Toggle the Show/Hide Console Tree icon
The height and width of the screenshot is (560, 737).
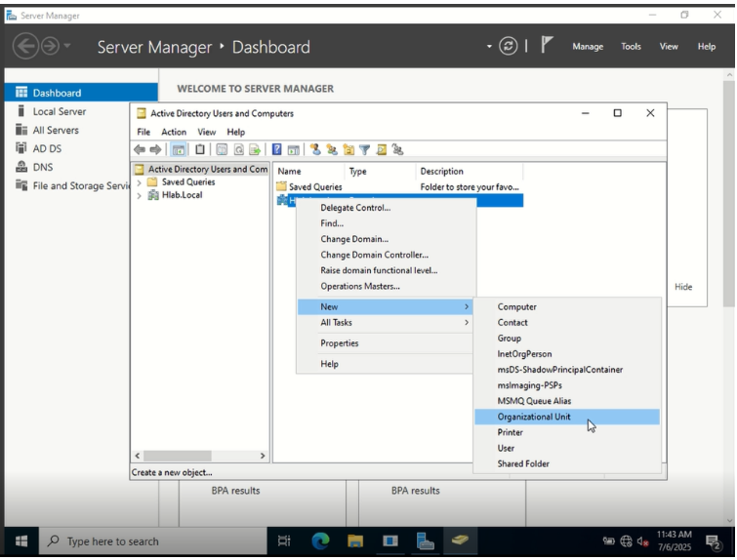179,150
